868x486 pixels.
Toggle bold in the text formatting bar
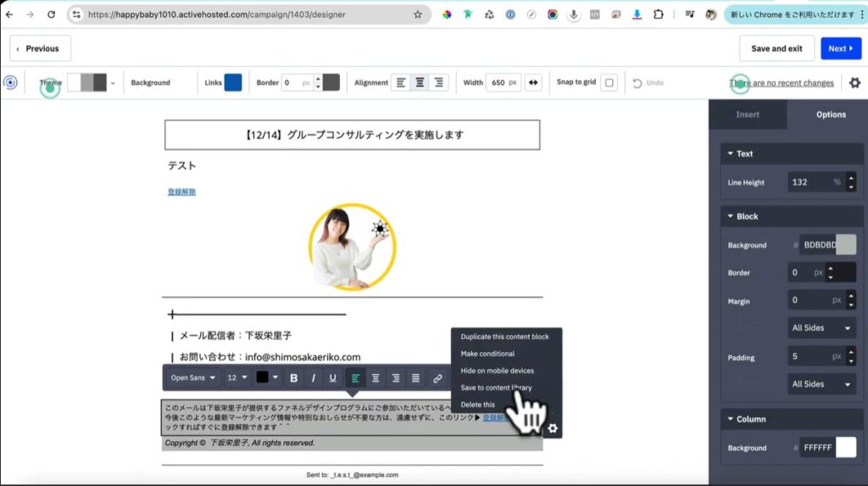[294, 378]
